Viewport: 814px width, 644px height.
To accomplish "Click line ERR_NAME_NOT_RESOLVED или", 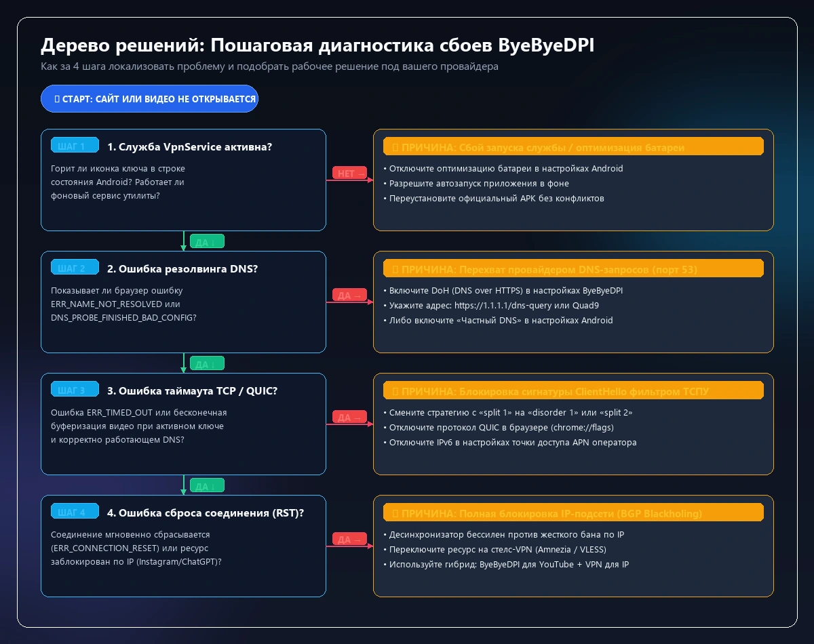I will 115,304.
